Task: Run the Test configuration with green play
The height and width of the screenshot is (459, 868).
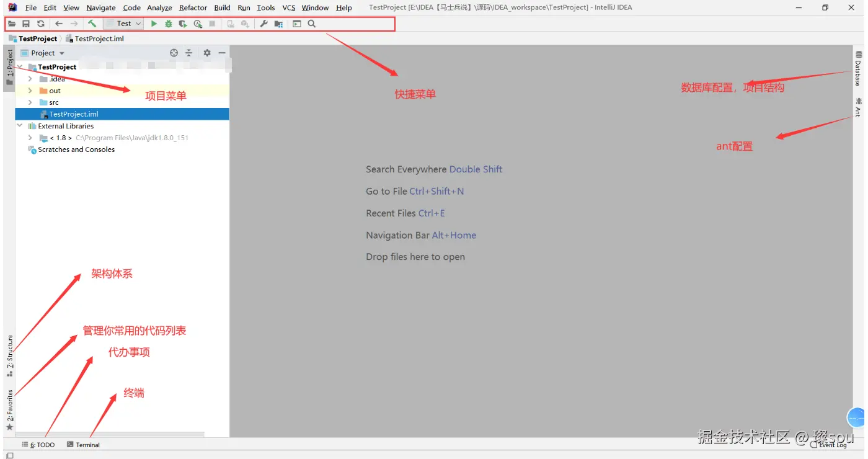Action: (x=154, y=24)
